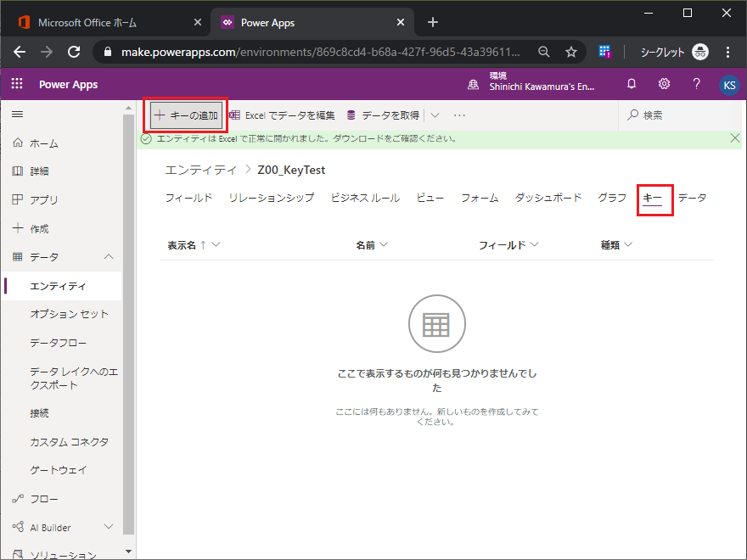Screen dimensions: 747x560
Task: Click Excel でデータを編集
Action: (283, 115)
